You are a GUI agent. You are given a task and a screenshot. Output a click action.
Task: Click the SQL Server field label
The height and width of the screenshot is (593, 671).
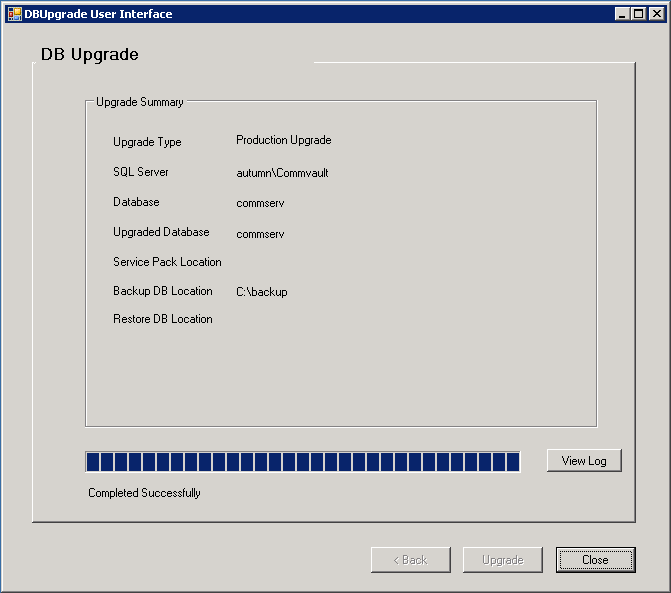point(140,172)
